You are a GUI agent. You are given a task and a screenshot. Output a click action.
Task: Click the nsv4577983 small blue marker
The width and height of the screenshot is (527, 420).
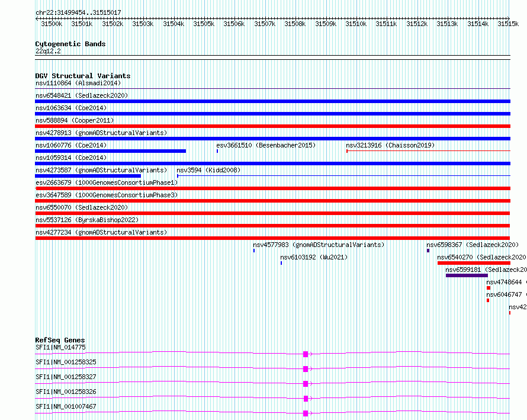254,251
